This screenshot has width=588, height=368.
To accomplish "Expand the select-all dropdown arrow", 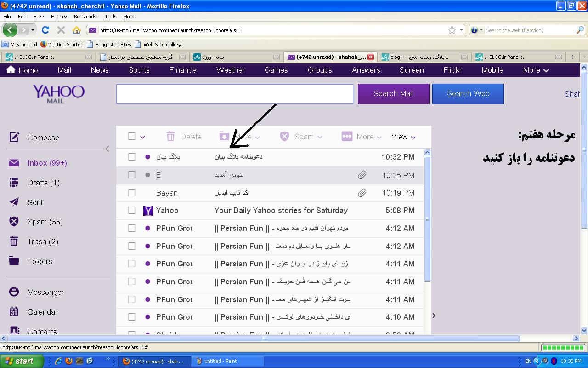I will pos(142,137).
